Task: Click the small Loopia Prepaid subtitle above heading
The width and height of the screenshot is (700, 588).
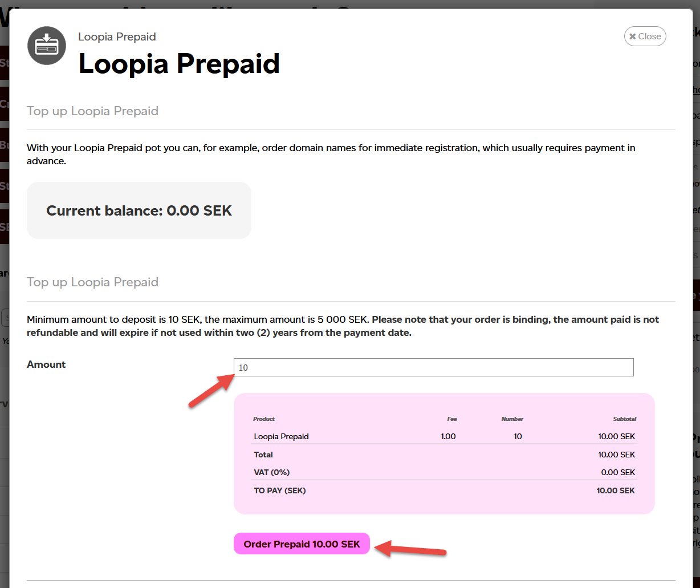Action: [x=117, y=37]
